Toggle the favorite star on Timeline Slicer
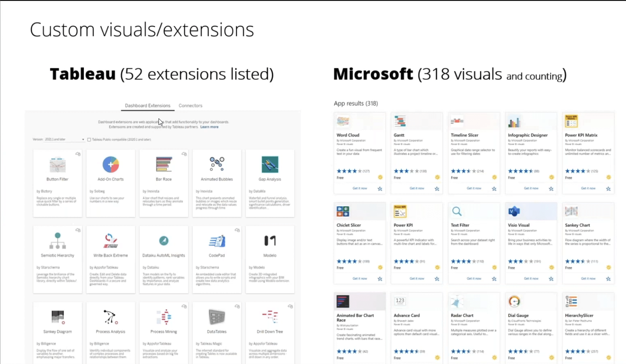This screenshot has width=626, height=364. [494, 189]
